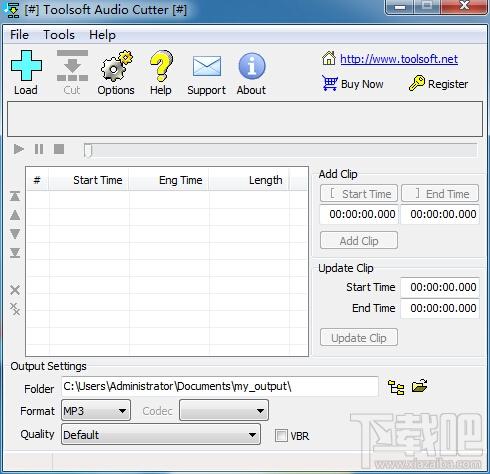Click the Start Time column header
This screenshot has width=490, height=474.
tap(89, 180)
